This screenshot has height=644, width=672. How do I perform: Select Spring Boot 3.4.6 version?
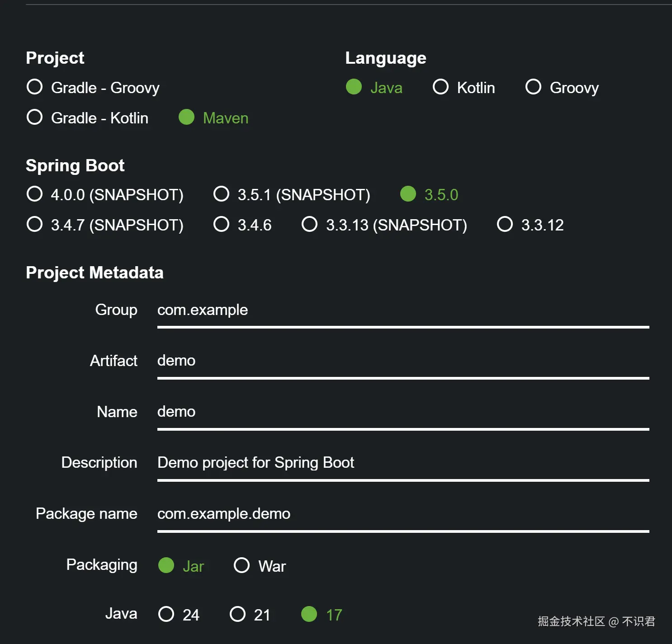point(221,224)
